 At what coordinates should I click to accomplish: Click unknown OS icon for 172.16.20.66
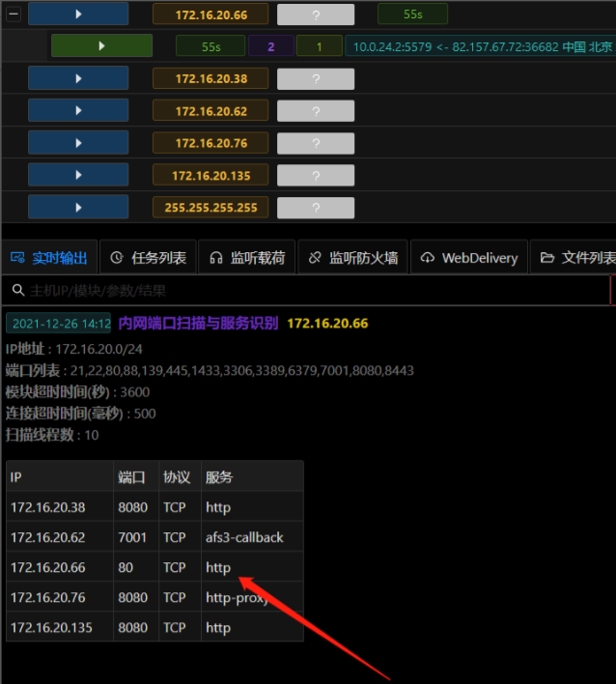pyautogui.click(x=316, y=14)
